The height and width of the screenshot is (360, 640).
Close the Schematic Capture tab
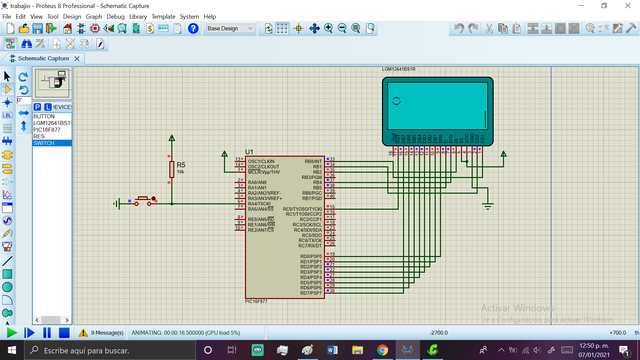(x=77, y=59)
